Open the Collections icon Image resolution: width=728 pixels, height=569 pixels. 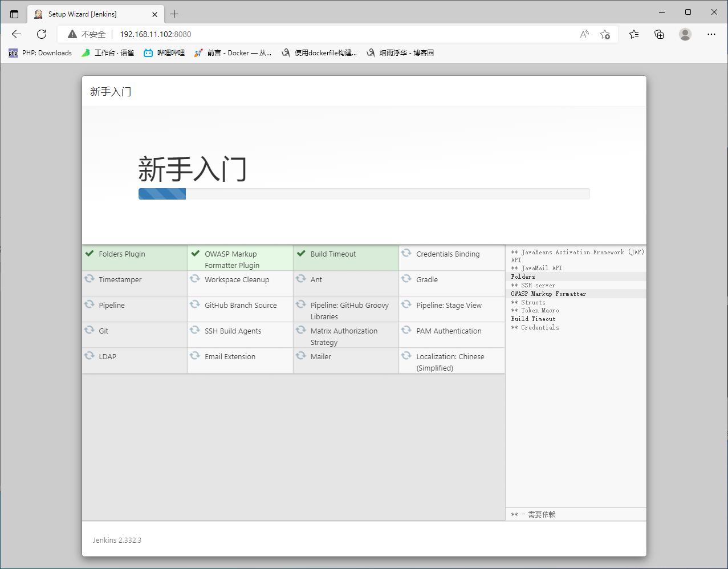pos(659,34)
